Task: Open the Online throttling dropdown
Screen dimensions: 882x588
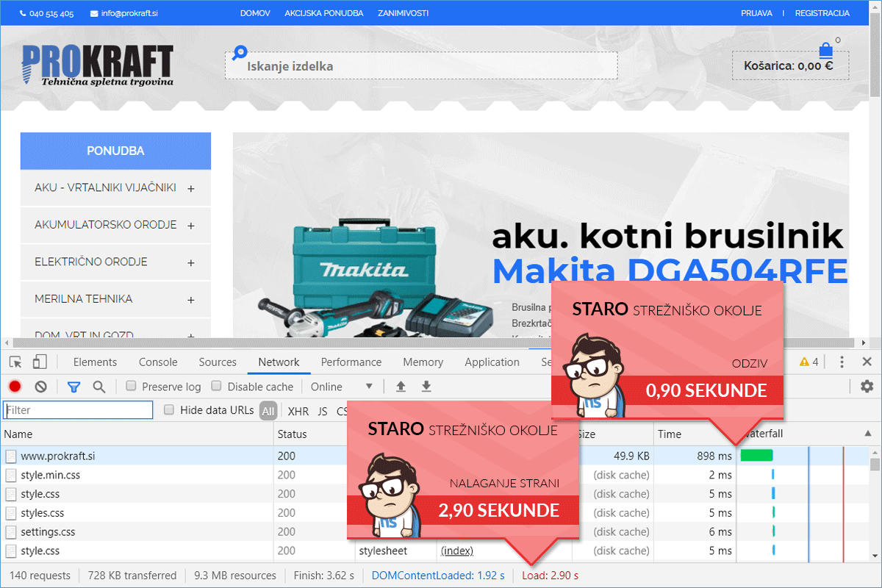Action: tap(342, 387)
